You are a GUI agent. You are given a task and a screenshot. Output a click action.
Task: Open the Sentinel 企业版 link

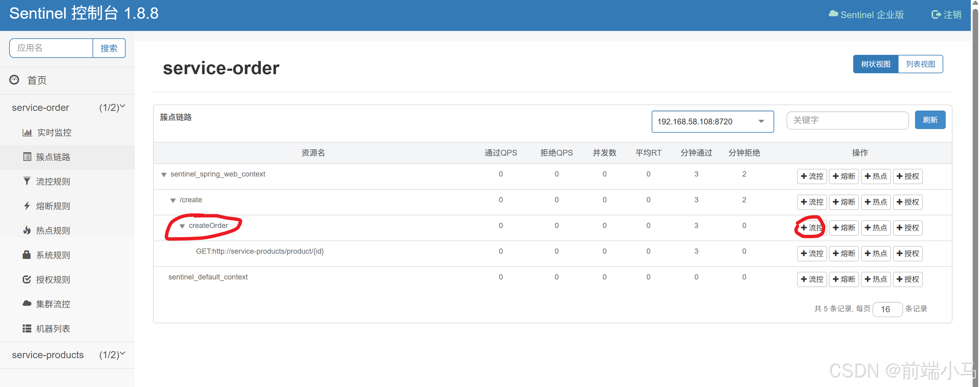pos(866,15)
